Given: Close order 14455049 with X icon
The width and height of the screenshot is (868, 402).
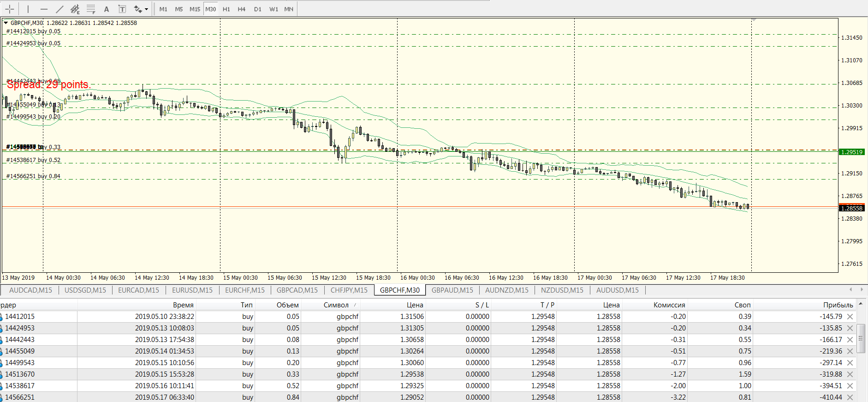Looking at the screenshot, I should [850, 351].
